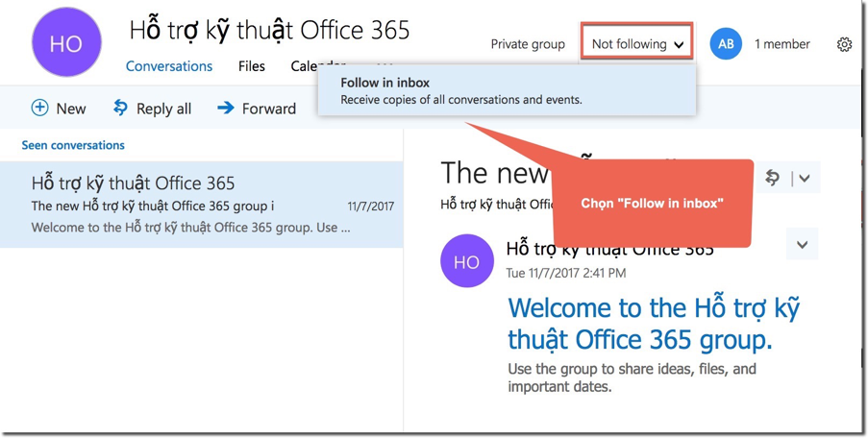
Task: Click the Private group label
Action: coord(528,44)
